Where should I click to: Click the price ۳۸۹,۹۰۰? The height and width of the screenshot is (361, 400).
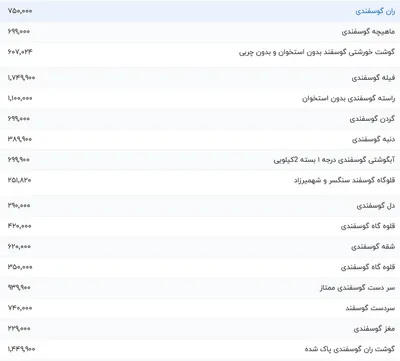tap(20, 139)
